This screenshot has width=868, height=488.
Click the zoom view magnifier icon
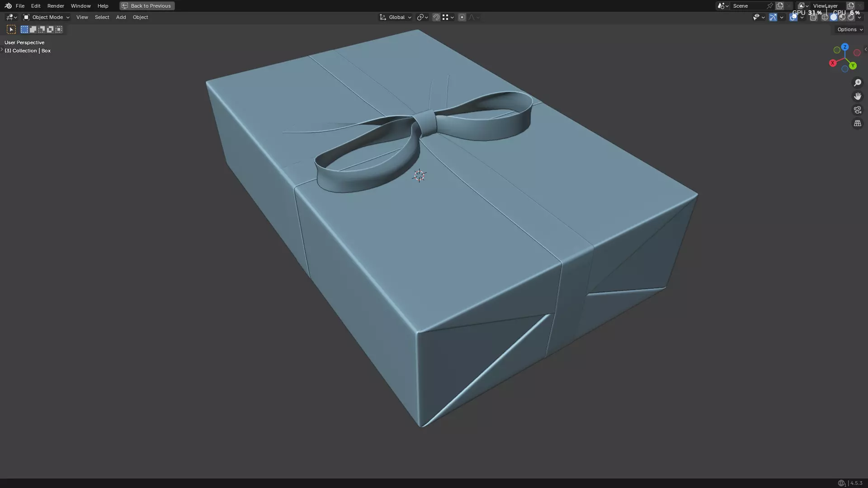point(858,83)
